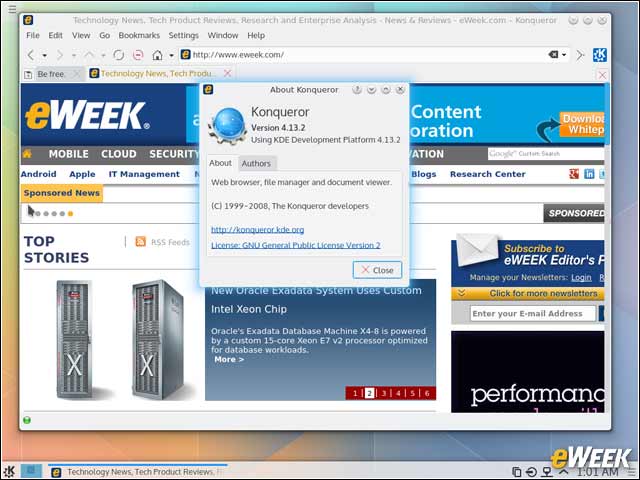Open the Home button dropdown arrow

[171, 55]
